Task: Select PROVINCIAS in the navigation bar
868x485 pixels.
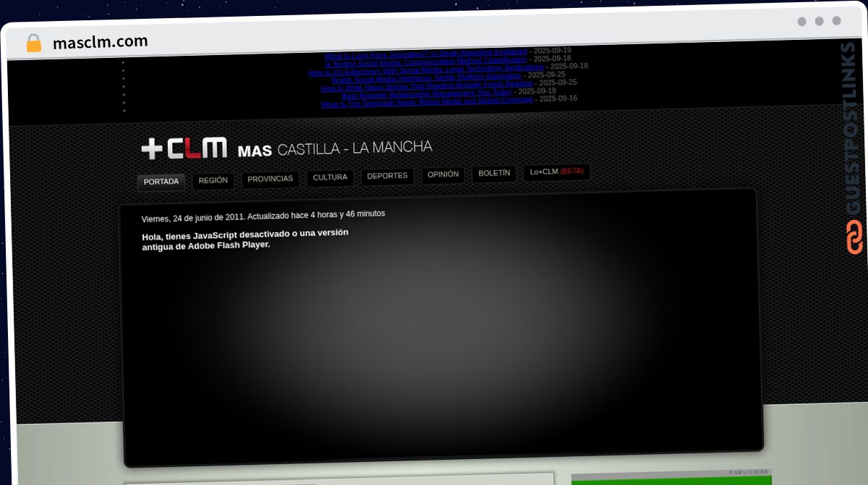Action: pyautogui.click(x=271, y=179)
